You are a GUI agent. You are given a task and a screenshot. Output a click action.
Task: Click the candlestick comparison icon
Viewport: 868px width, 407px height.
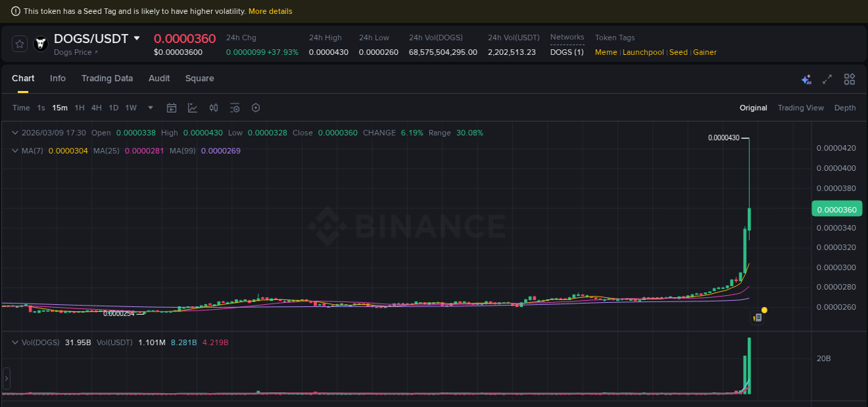pyautogui.click(x=213, y=108)
